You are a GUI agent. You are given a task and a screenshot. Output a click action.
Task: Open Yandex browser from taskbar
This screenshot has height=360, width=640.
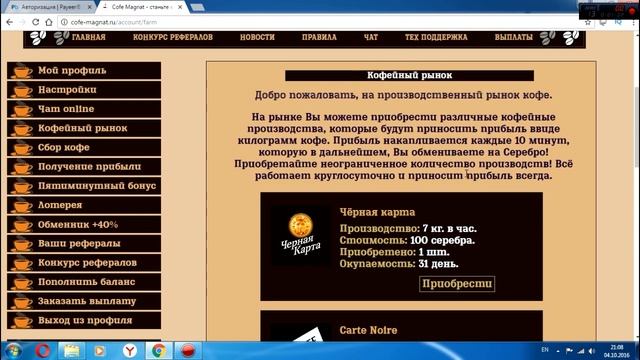click(x=130, y=351)
